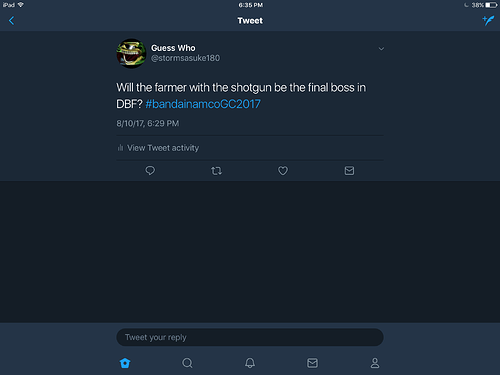This screenshot has width=500, height=375.
Task: Tap the tweet timestamp 8/10/17, 6:29 PM
Action: [x=148, y=123]
